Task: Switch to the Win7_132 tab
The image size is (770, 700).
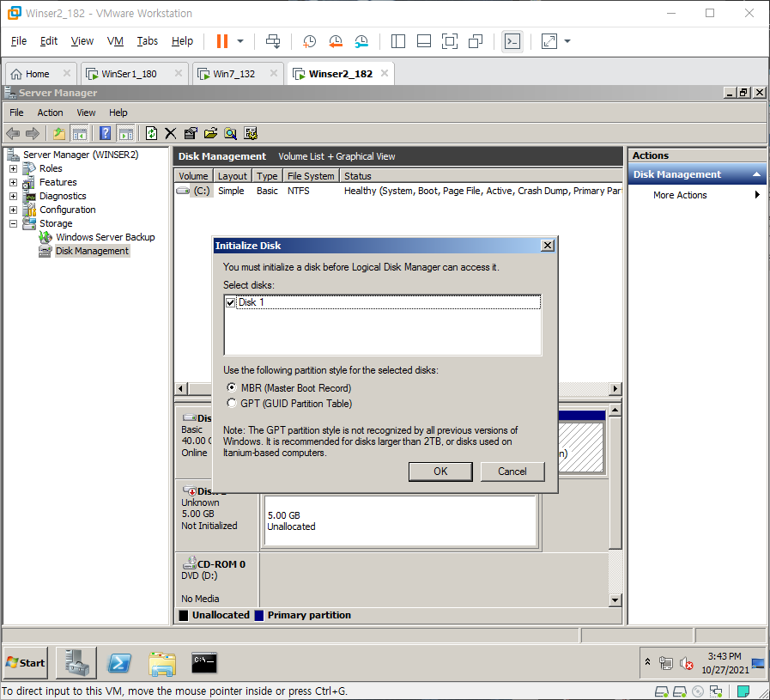Action: tap(233, 74)
